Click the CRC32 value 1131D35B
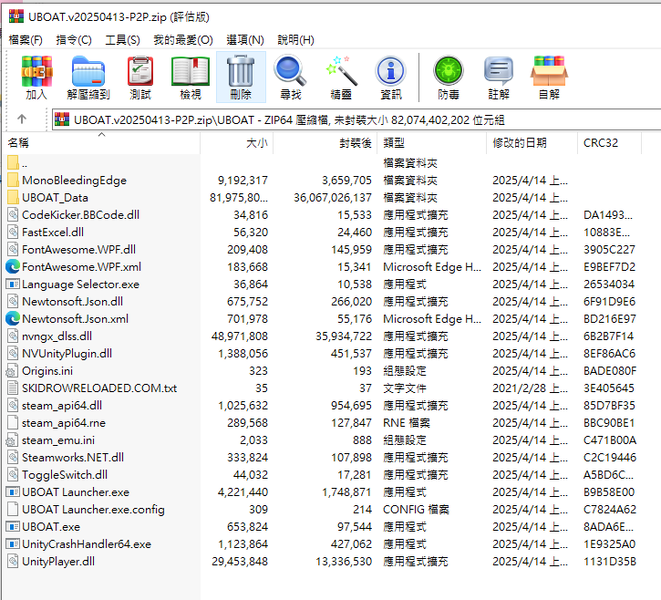The image size is (661, 600). (x=610, y=561)
